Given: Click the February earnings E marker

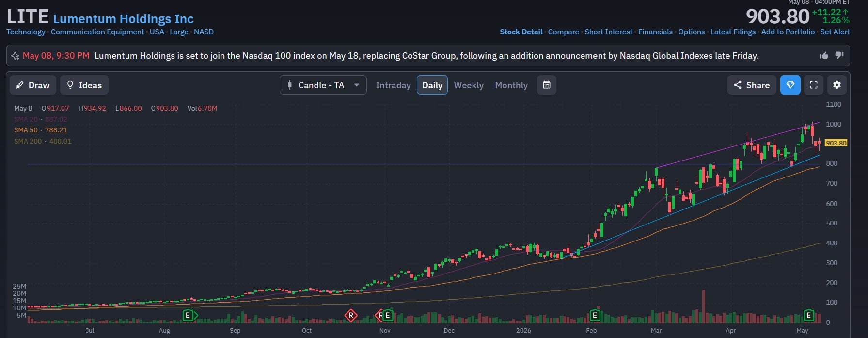Looking at the screenshot, I should pyautogui.click(x=595, y=316).
